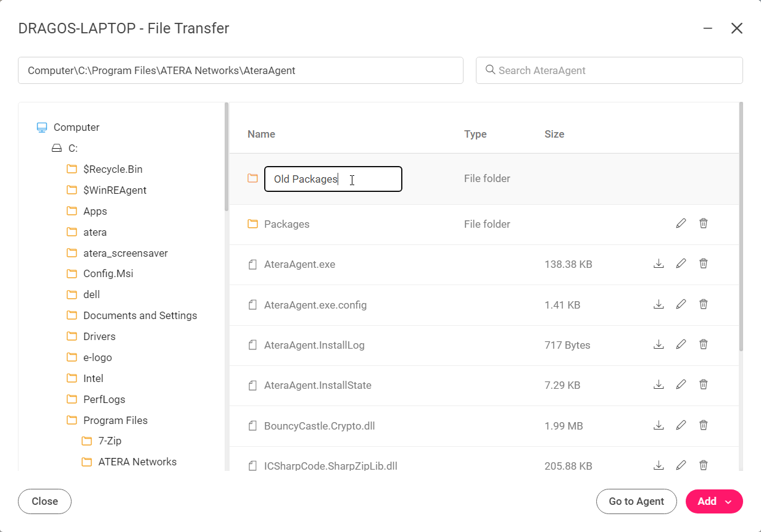Download BouncyCastle.Crypto.dll

[659, 425]
